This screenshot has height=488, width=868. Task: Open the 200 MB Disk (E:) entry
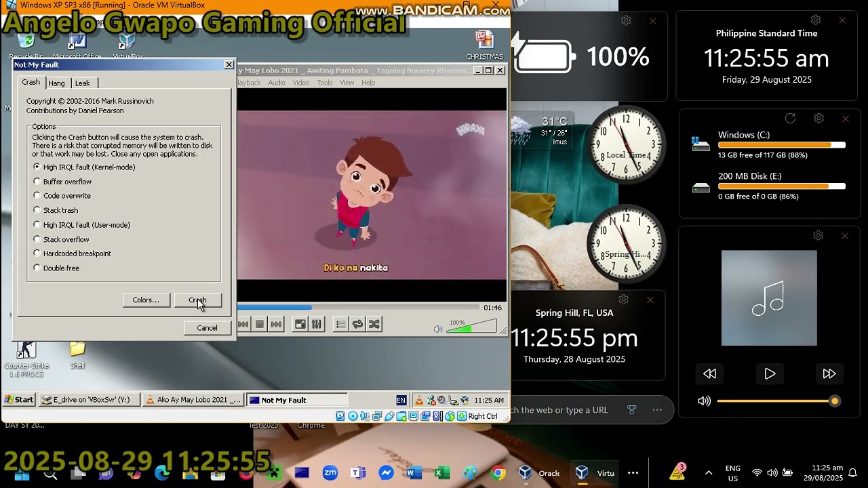coord(768,186)
